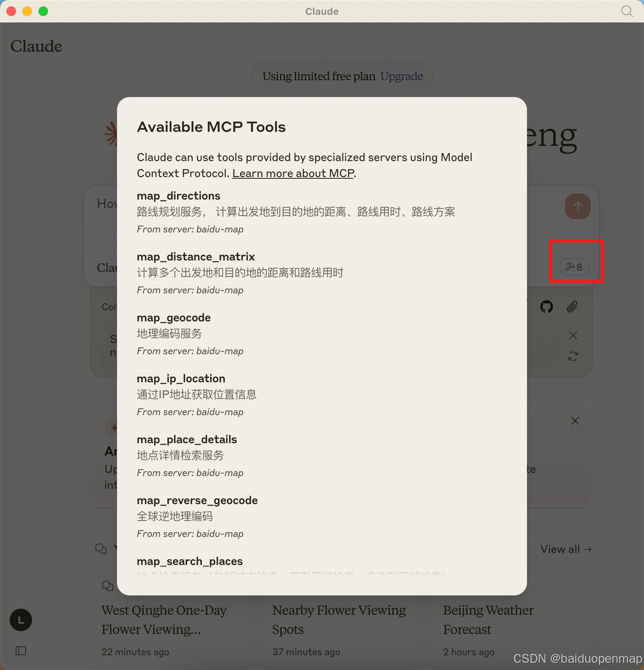Click the chat bubbles icon beside recent chats
The height and width of the screenshot is (670, 644).
click(101, 549)
